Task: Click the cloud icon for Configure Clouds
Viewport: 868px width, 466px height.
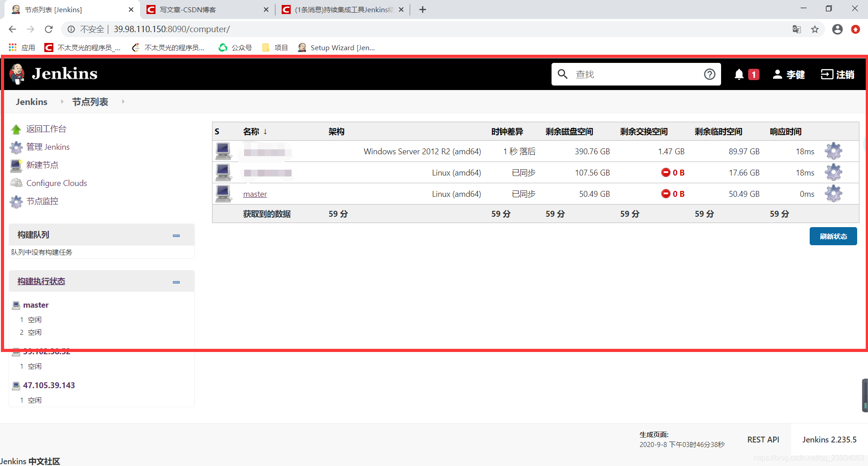Action: click(x=16, y=183)
